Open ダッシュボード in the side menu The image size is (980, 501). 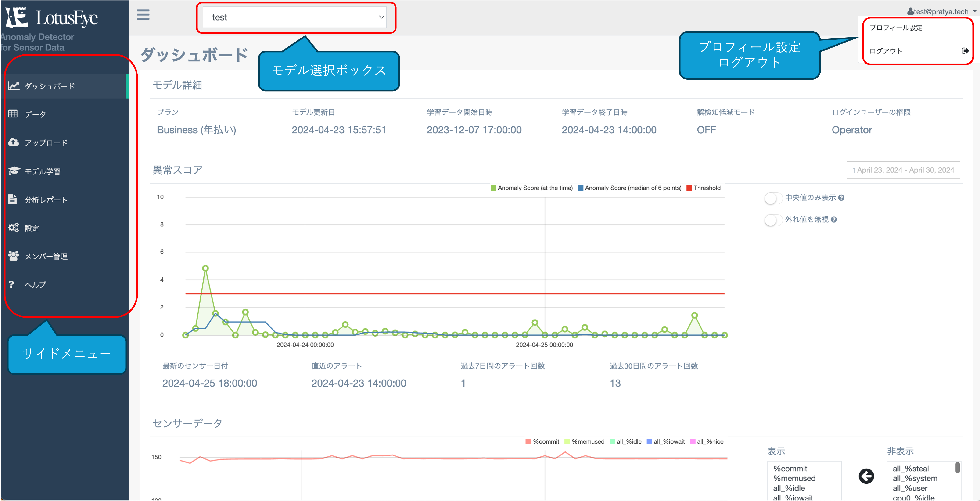[65, 86]
